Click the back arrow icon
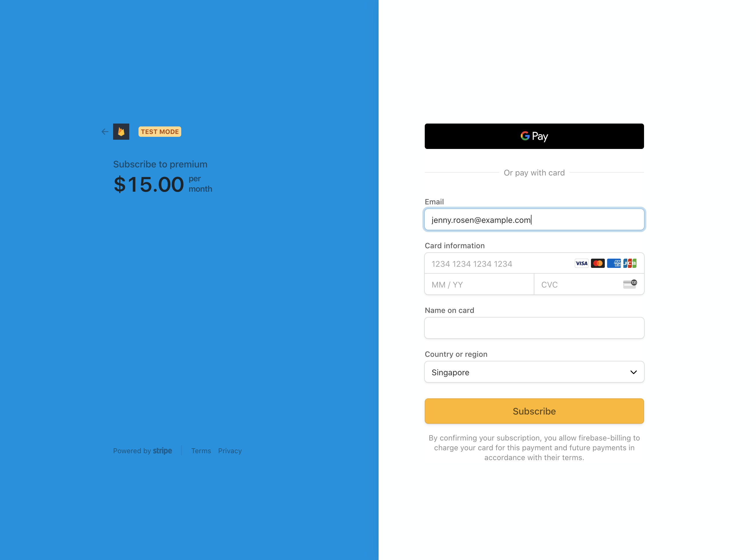Screen dimensions: 756x560 (105, 131)
